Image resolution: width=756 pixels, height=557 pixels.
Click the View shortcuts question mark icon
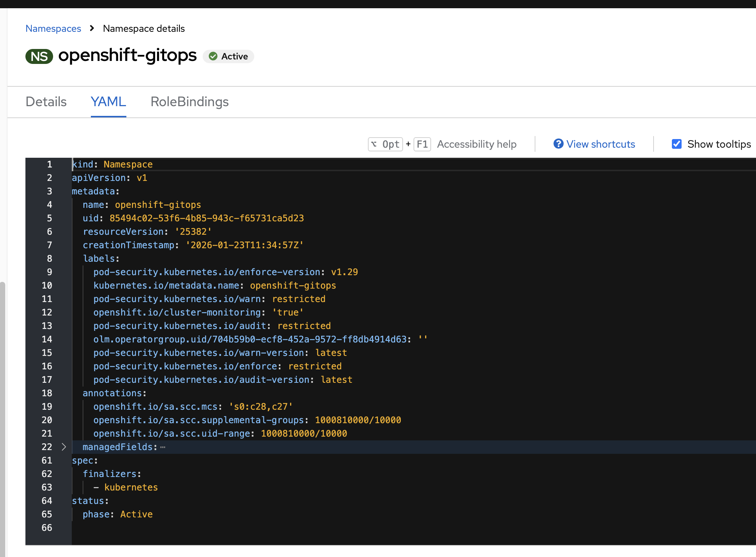(558, 144)
